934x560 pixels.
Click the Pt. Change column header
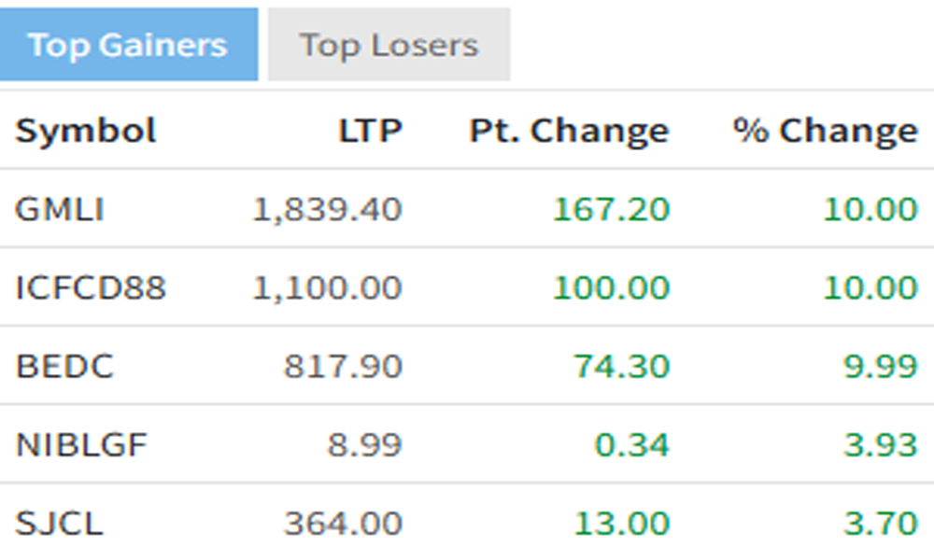coord(569,131)
